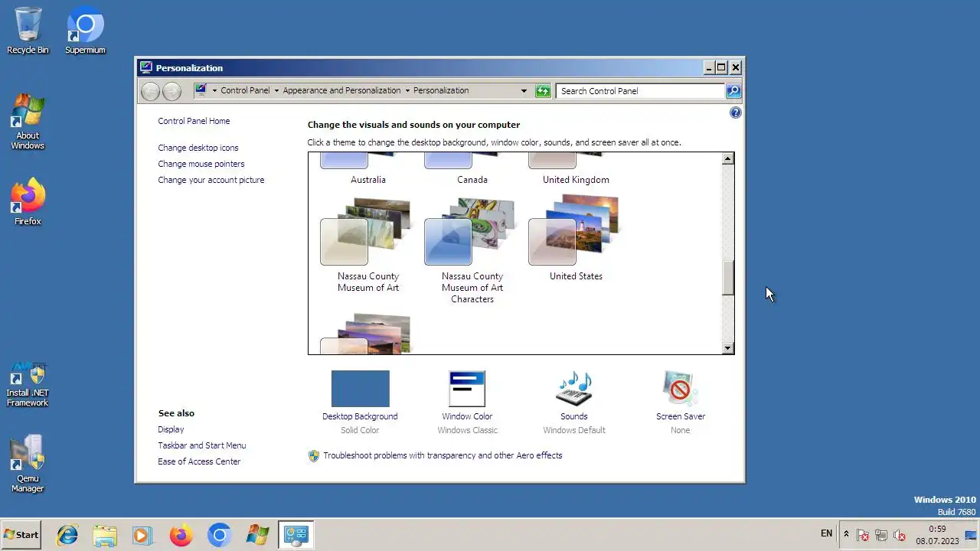980x551 pixels.
Task: Open Change mouse pointers link
Action: pyautogui.click(x=201, y=164)
